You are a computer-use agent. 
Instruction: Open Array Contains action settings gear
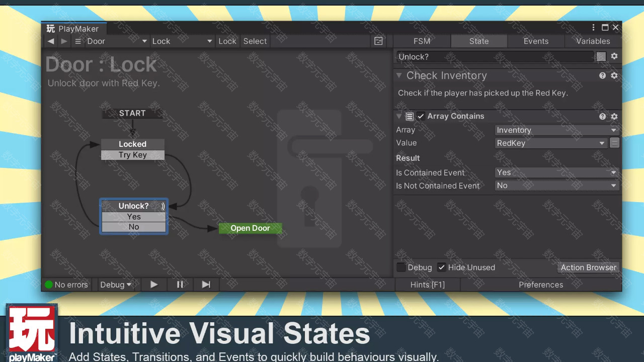[614, 116]
